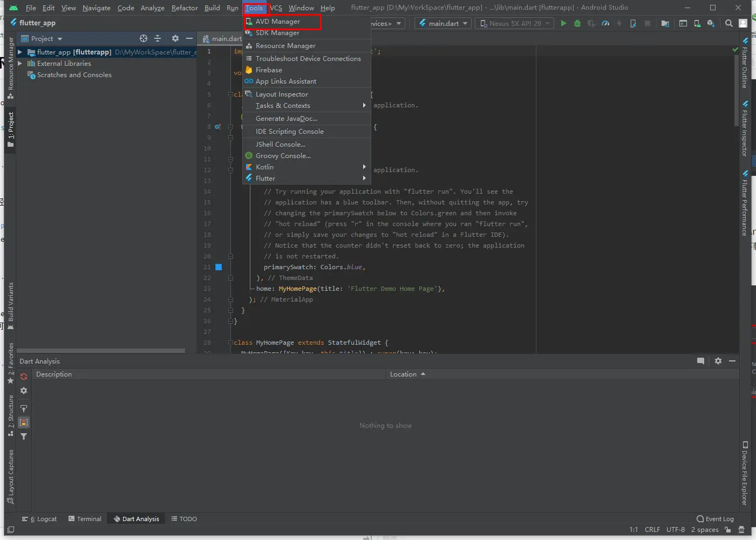Click the locate target icon in Project panel
756x540 pixels.
(x=144, y=38)
